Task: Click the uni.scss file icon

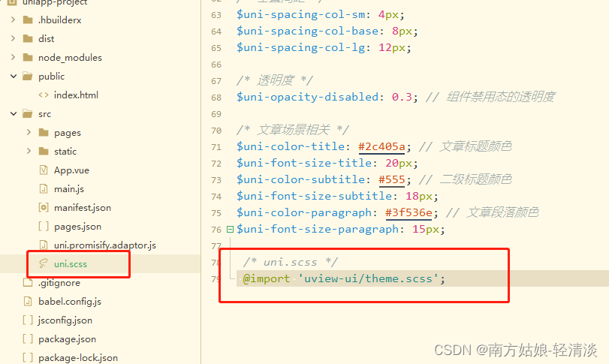Action: pos(44,264)
